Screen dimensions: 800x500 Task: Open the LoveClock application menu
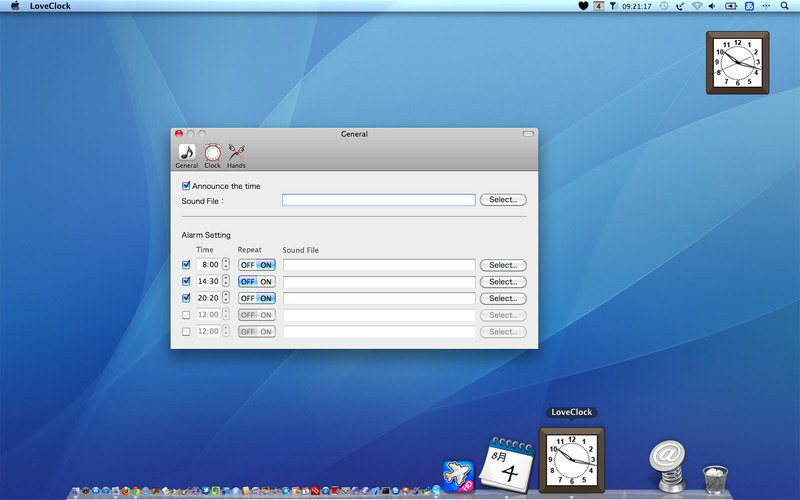click(50, 6)
